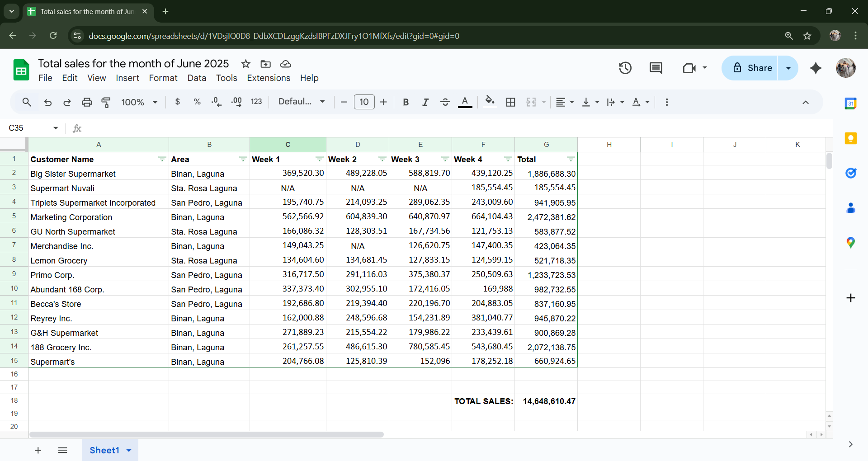Open the font family dropdown

(x=302, y=102)
